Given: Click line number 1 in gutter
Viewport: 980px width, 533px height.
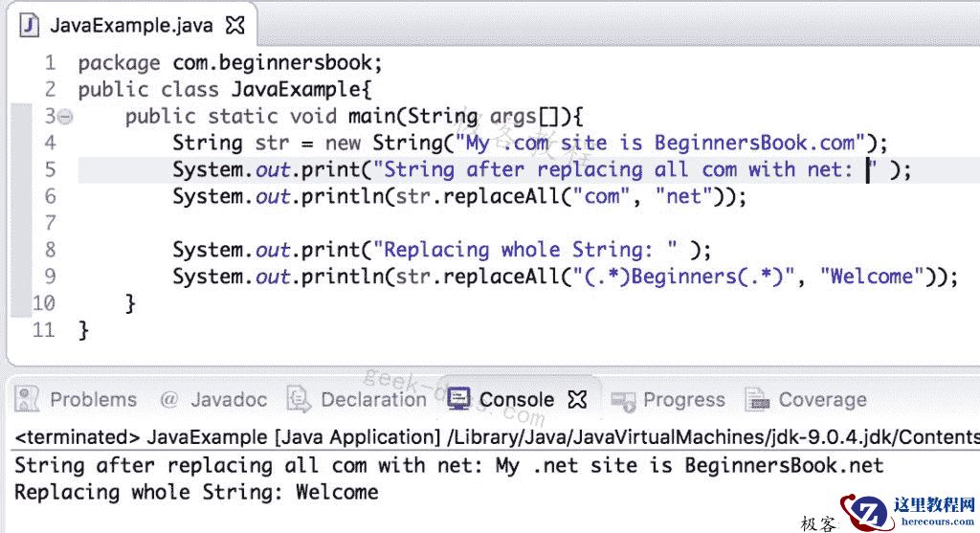Looking at the screenshot, I should pos(50,63).
